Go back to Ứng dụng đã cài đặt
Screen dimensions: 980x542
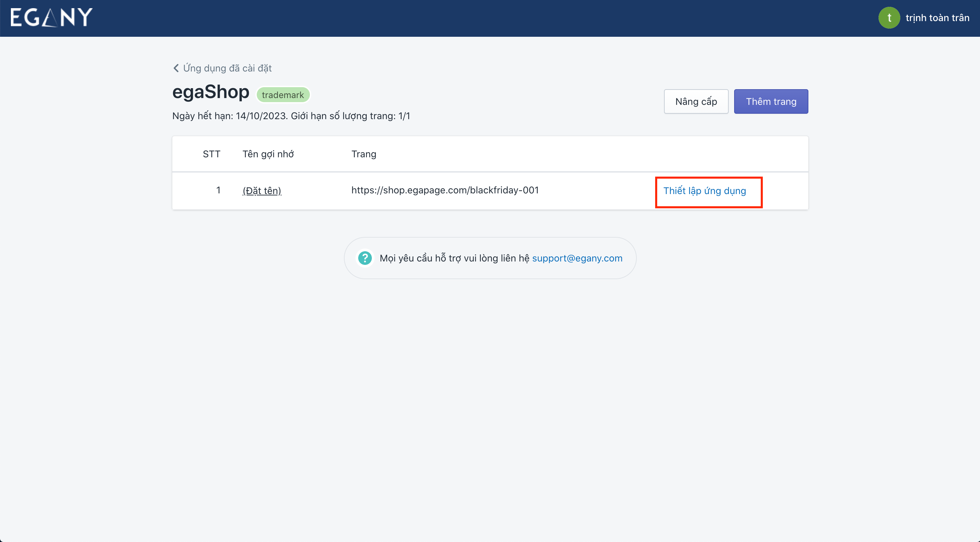227,68
